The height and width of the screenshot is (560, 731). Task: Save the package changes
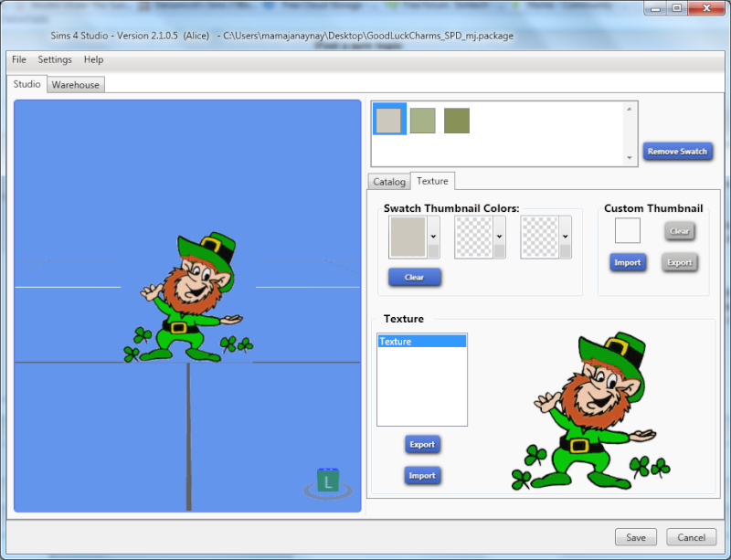pyautogui.click(x=635, y=537)
